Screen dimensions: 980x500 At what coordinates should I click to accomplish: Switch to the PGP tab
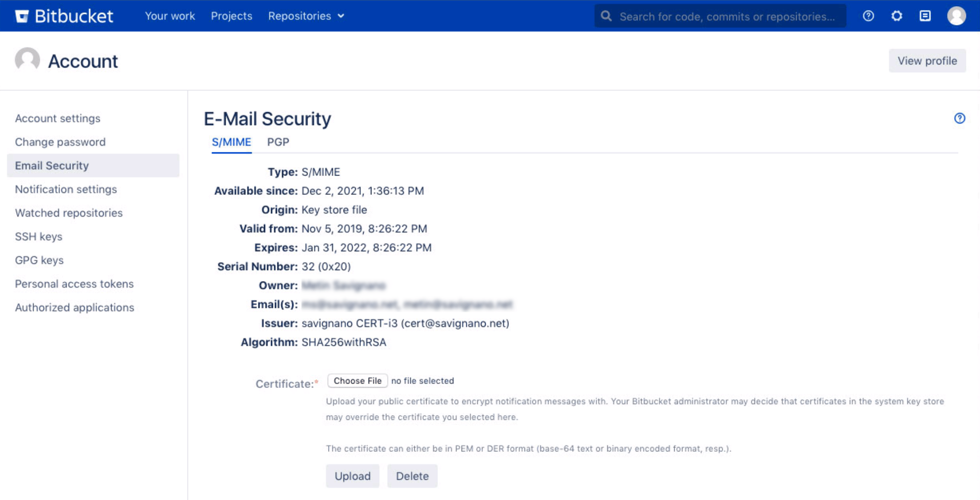[278, 142]
